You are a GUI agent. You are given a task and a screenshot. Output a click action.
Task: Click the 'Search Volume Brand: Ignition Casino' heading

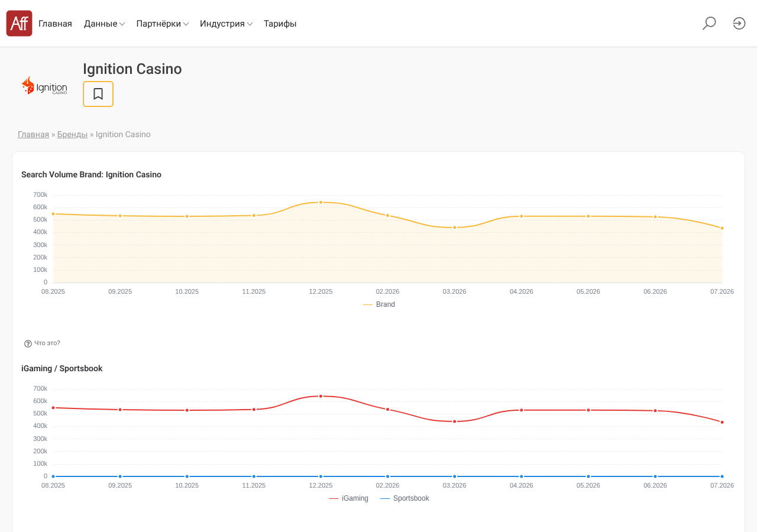pyautogui.click(x=91, y=174)
